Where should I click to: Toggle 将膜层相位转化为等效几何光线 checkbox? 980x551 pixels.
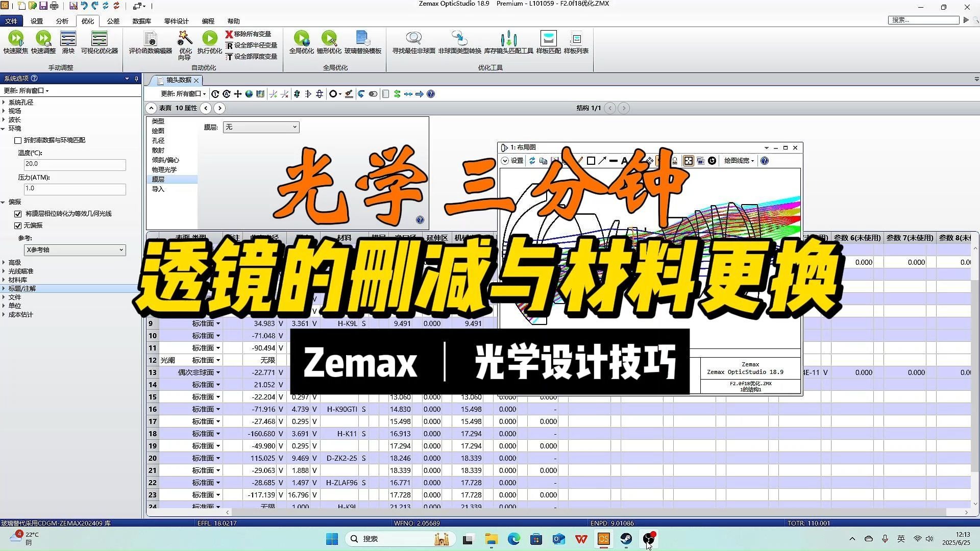pyautogui.click(x=18, y=214)
